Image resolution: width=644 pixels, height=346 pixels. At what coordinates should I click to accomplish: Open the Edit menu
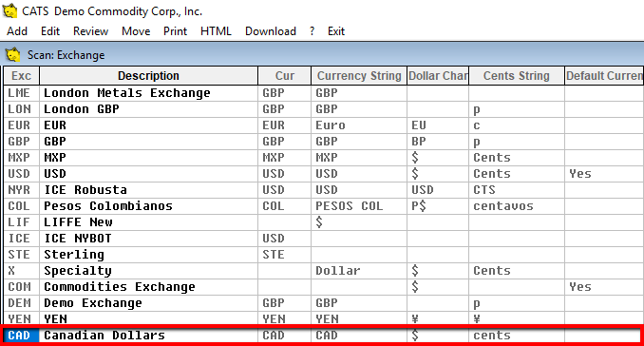[50, 31]
